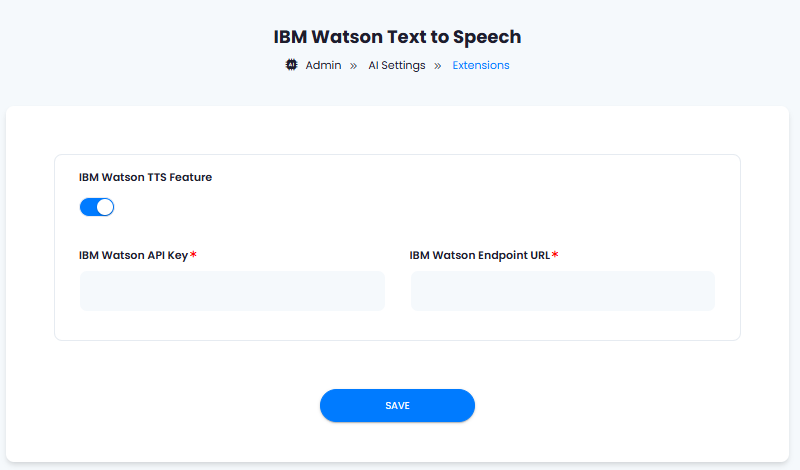Image resolution: width=800 pixels, height=470 pixels.
Task: Click the double-chevron separator before Extensions
Action: coord(437,66)
